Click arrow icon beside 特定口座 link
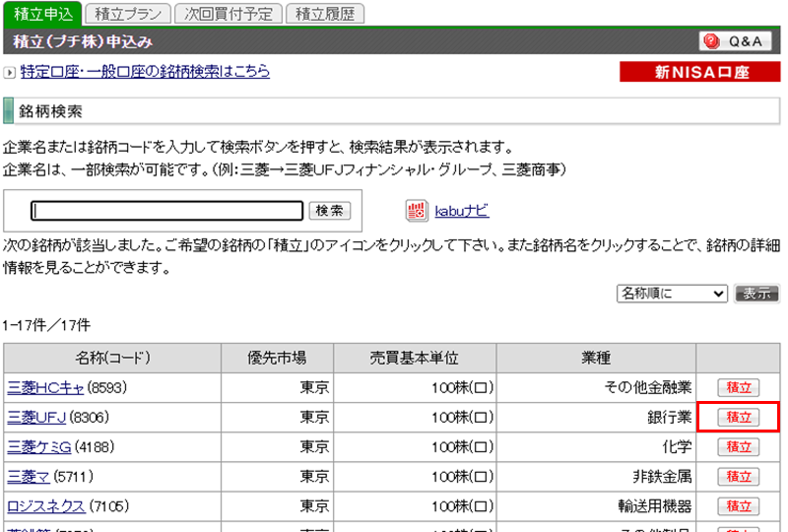 click(9, 72)
